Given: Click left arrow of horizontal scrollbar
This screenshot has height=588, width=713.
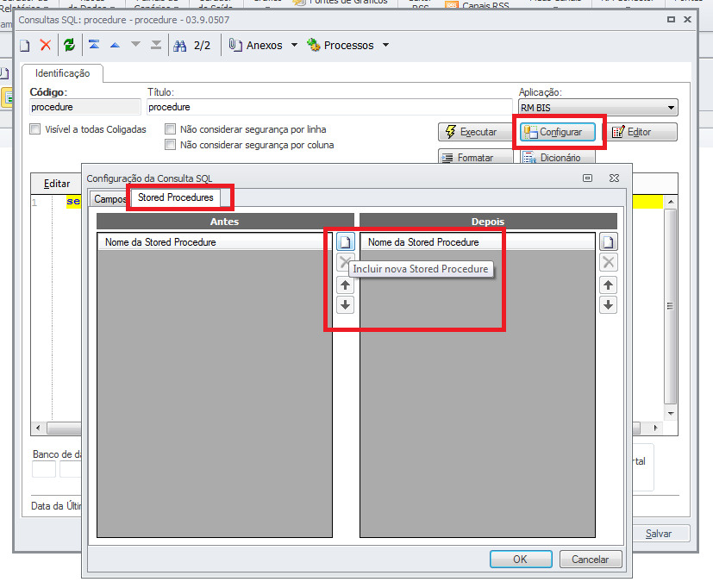Looking at the screenshot, I should point(38,428).
